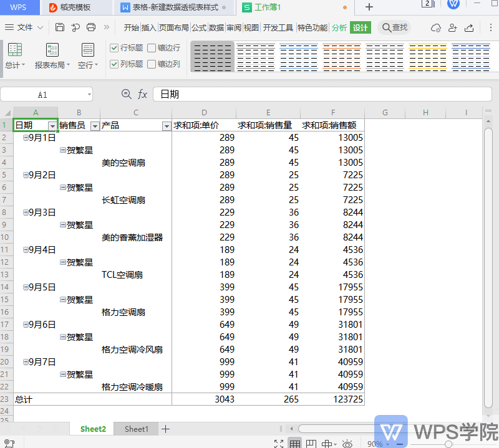Select row 23 header
Viewport: 499px width, 448px height.
[x=6, y=399]
